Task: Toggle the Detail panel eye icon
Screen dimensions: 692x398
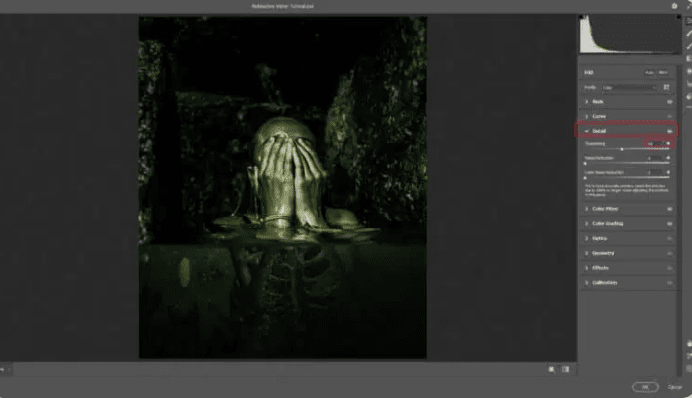Action: 669,131
